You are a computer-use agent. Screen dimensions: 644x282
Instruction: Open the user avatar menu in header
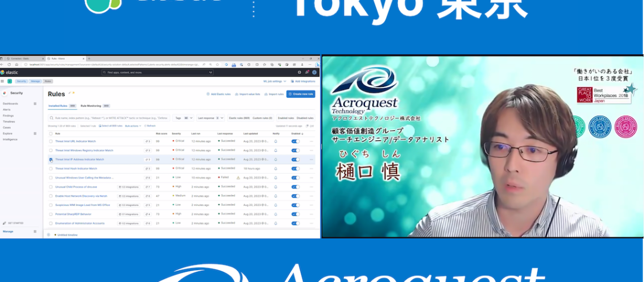tap(314, 73)
